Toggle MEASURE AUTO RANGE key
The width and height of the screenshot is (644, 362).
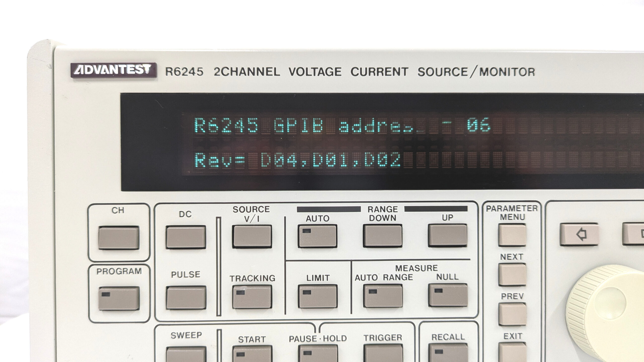point(383,296)
